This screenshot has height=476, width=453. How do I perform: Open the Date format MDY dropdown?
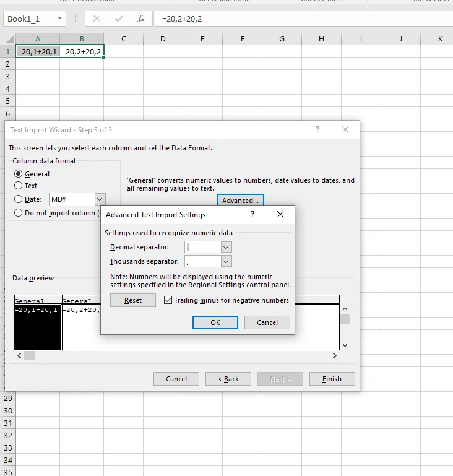tap(100, 199)
